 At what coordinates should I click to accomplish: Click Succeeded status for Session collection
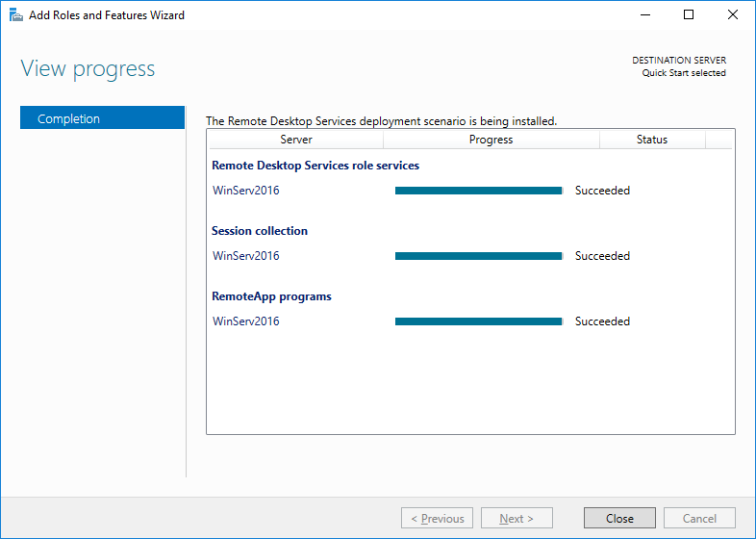(x=602, y=256)
